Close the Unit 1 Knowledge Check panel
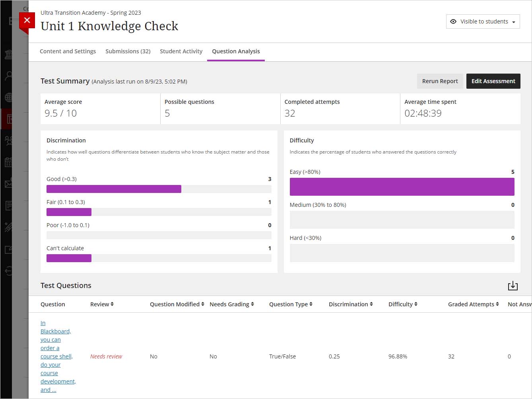 click(27, 20)
